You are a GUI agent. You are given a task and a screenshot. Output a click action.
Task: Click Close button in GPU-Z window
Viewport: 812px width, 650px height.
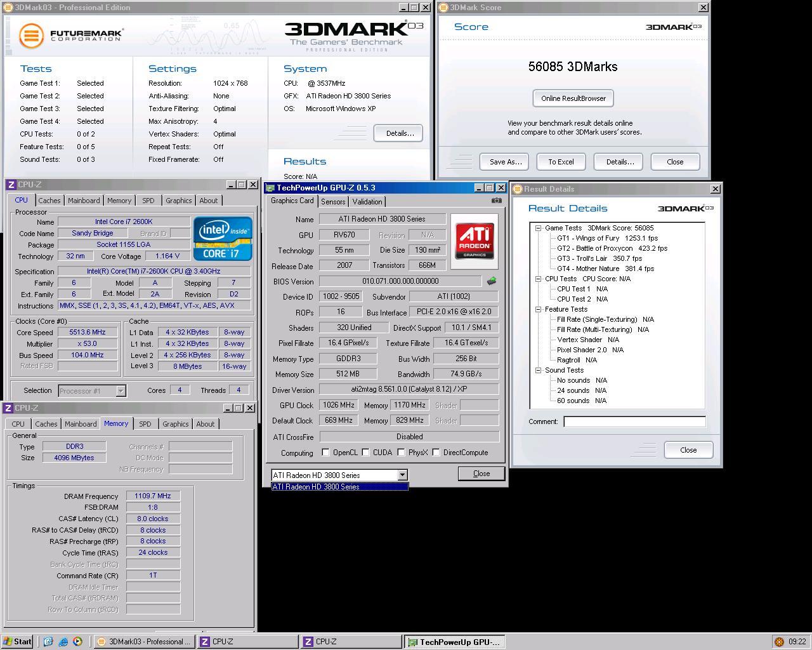[481, 474]
